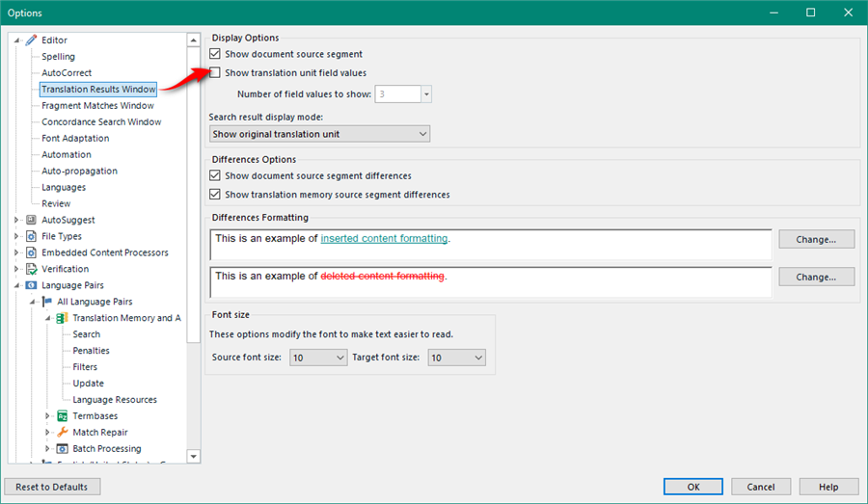The width and height of the screenshot is (868, 504).
Task: Click the tree scrollbar up arrow
Action: click(193, 40)
